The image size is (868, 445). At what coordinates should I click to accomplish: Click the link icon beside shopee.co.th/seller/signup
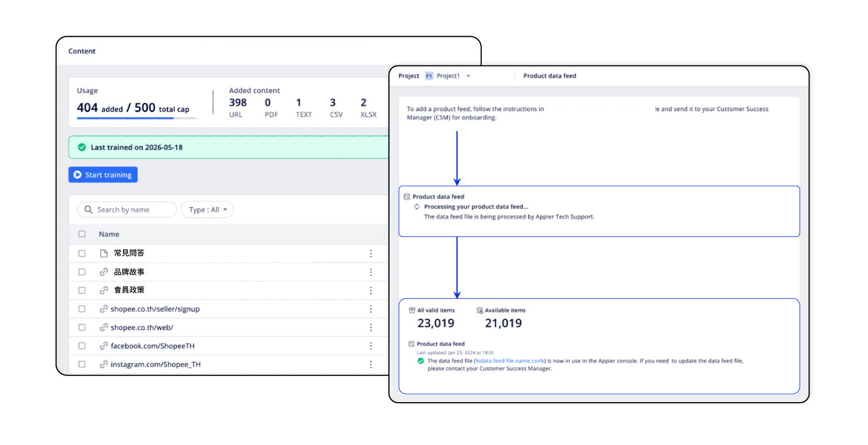tap(103, 309)
